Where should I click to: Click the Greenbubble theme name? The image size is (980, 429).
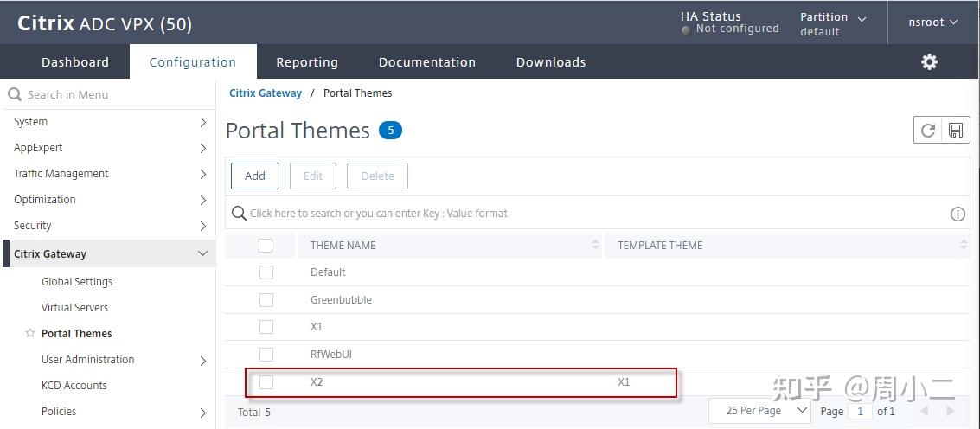[342, 300]
